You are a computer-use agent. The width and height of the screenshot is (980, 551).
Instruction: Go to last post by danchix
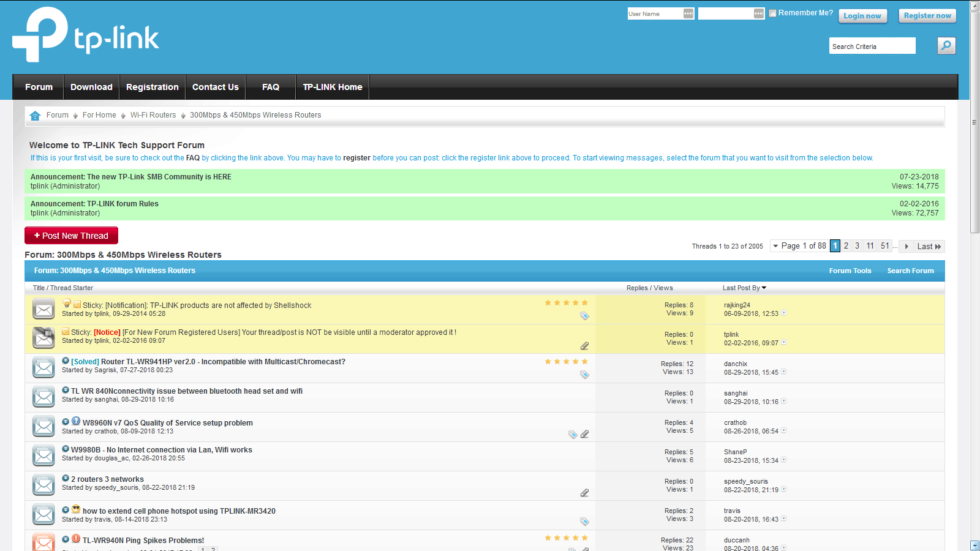[x=783, y=372]
